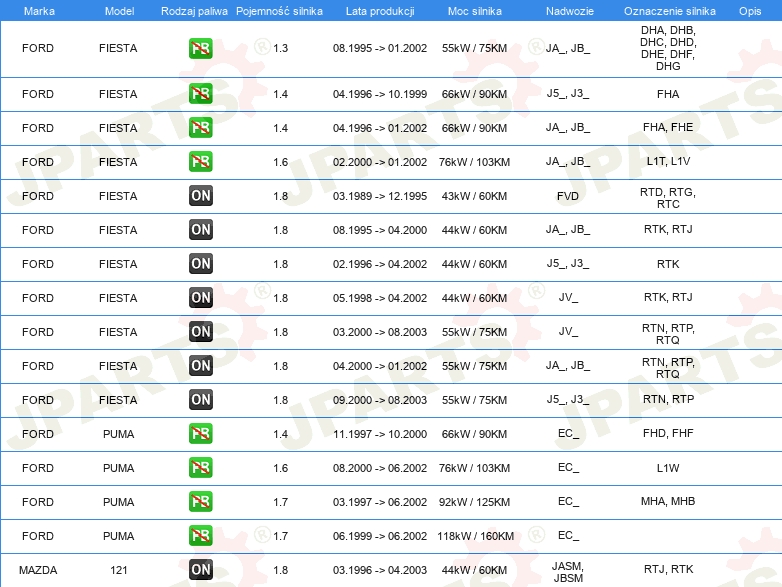Select the L1W engine code cell
Viewport: 782px width, 587px height.
point(668,468)
